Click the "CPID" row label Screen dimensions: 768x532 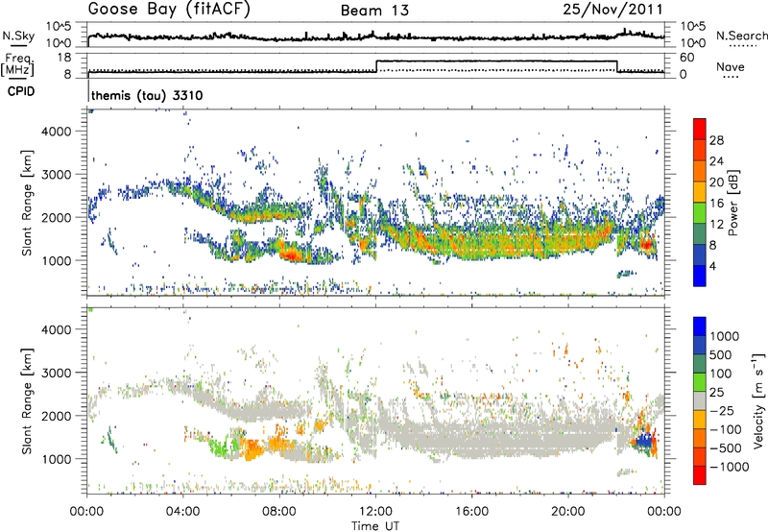(x=21, y=91)
